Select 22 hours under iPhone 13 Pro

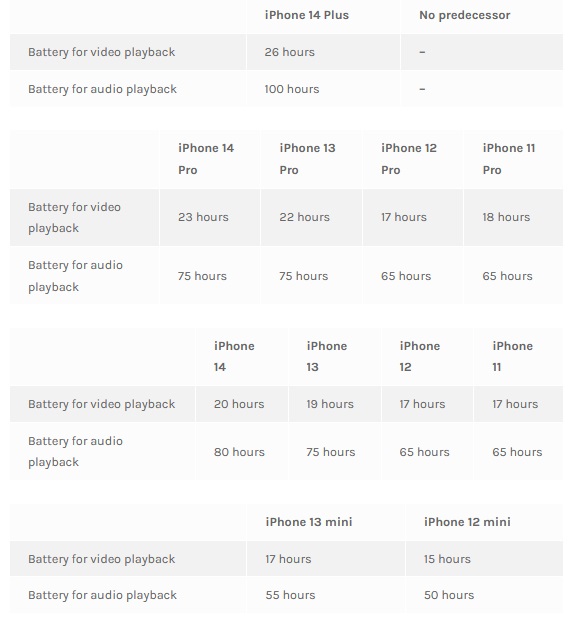point(304,217)
